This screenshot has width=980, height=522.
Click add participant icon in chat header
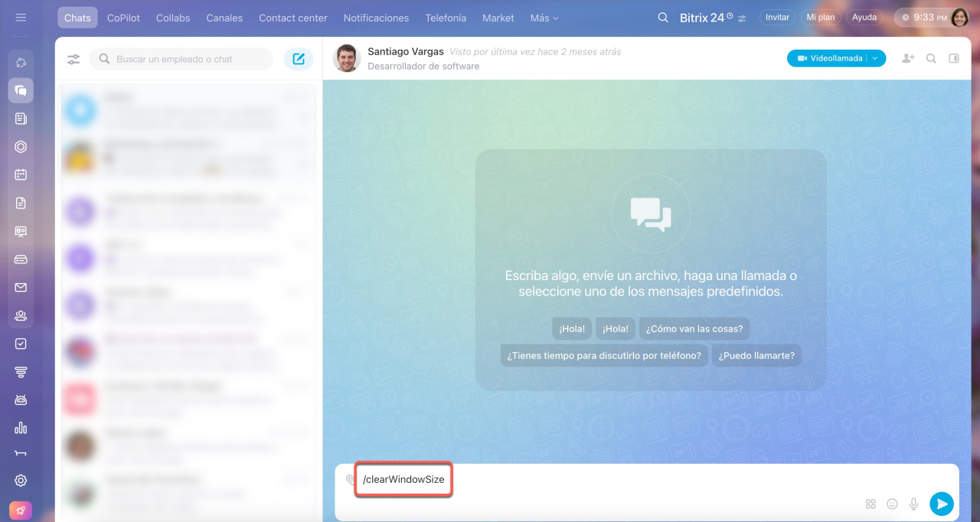[908, 58]
